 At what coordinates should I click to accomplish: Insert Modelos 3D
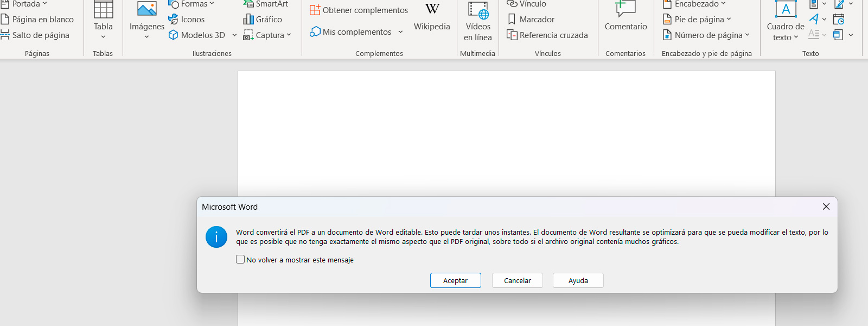197,35
